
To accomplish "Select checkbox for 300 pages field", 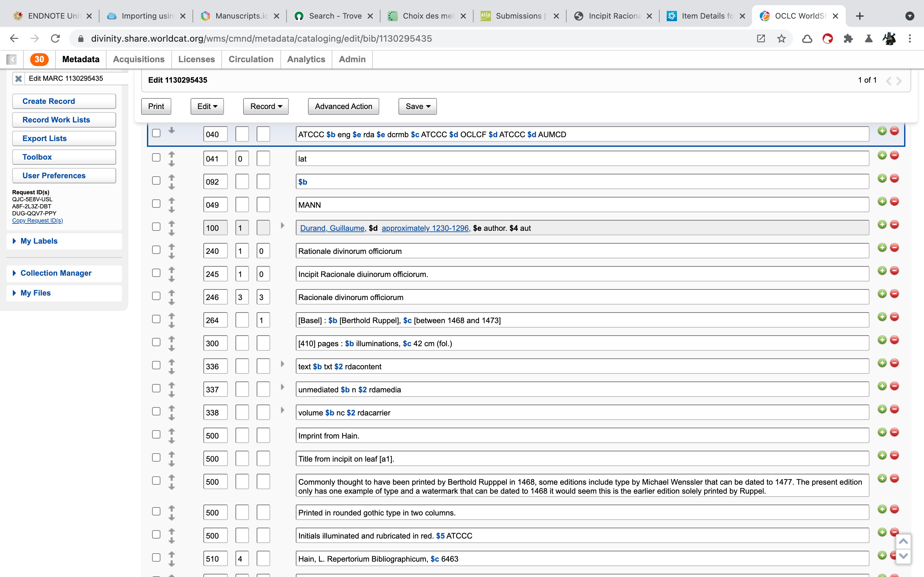I will click(x=156, y=342).
